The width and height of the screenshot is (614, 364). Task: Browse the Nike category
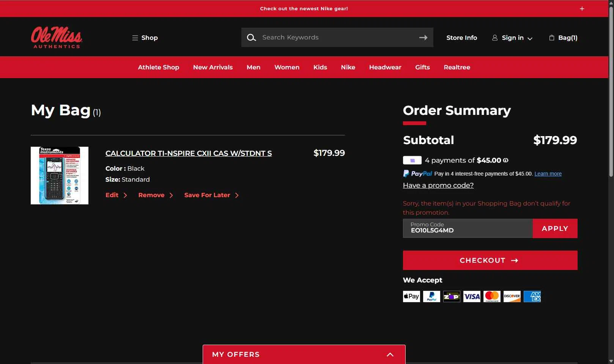(348, 67)
